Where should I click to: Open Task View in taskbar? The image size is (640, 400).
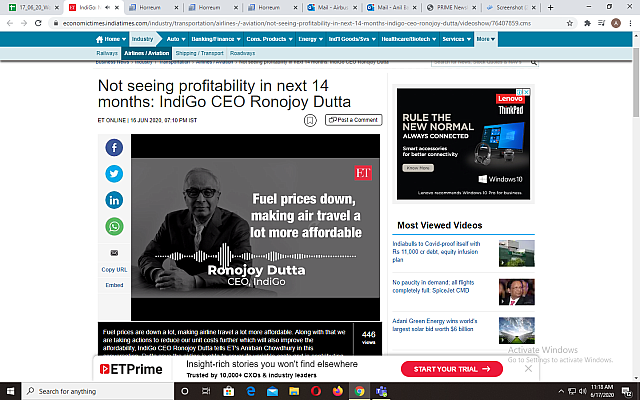pos(206,391)
